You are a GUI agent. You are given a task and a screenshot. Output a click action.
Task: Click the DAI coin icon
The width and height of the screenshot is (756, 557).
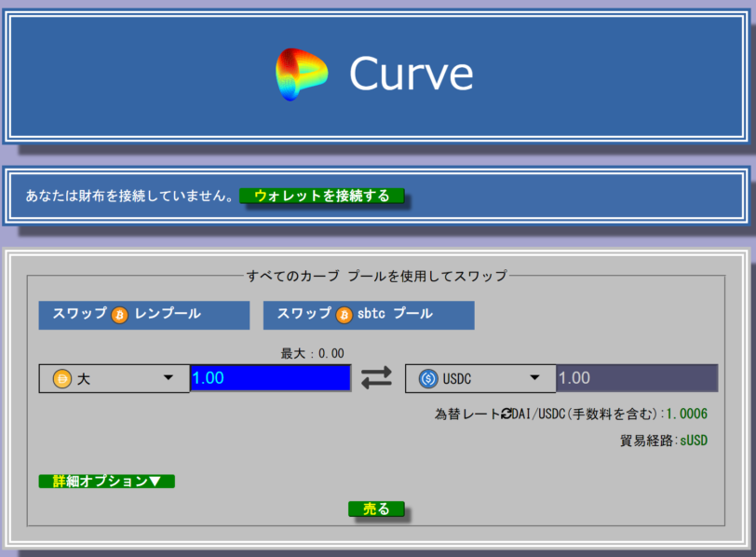click(x=62, y=379)
